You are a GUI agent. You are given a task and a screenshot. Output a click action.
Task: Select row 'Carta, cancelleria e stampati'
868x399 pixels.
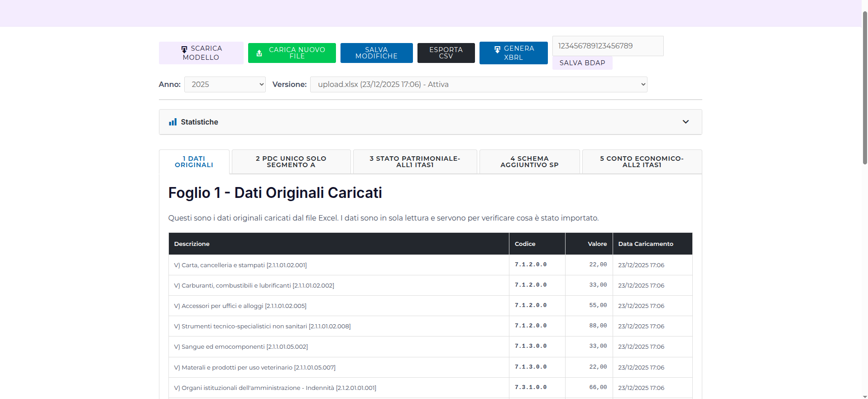tap(431, 265)
